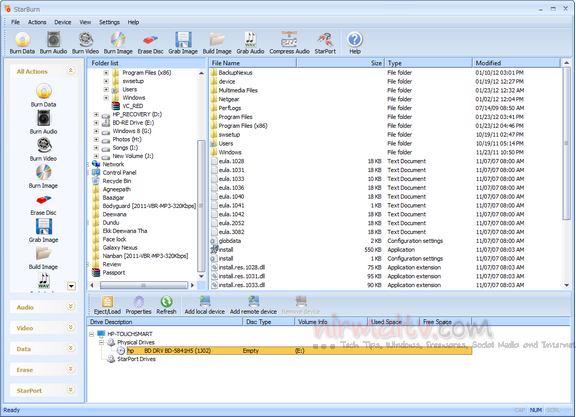Sort files by Modified column header

(516, 63)
